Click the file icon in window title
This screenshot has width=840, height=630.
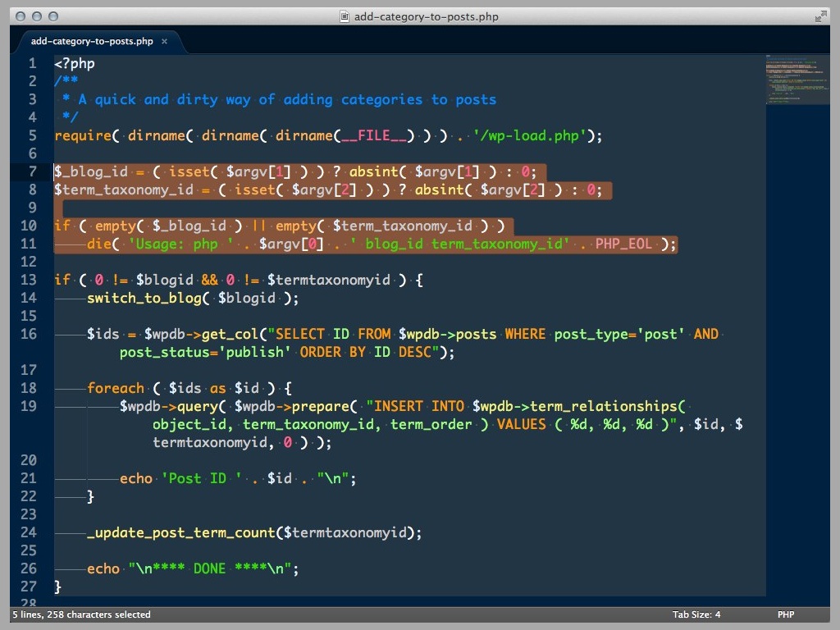point(345,16)
